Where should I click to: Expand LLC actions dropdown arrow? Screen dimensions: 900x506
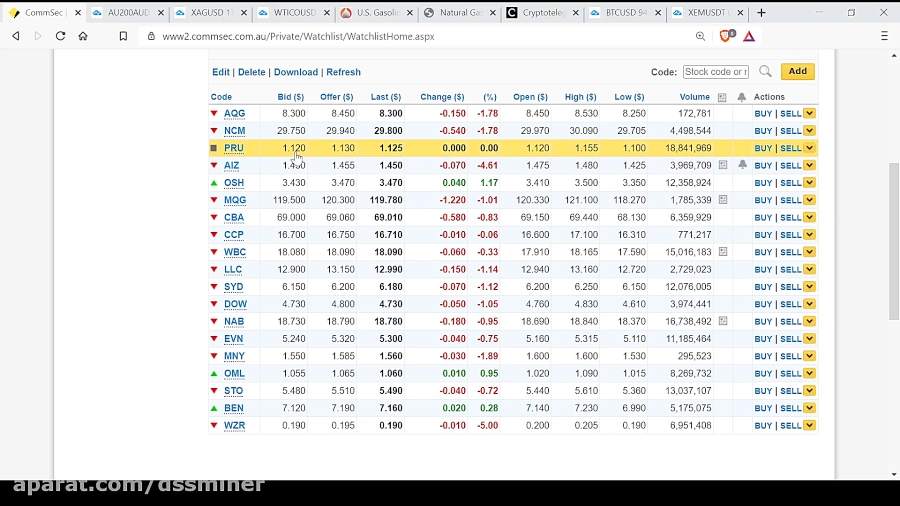click(809, 269)
